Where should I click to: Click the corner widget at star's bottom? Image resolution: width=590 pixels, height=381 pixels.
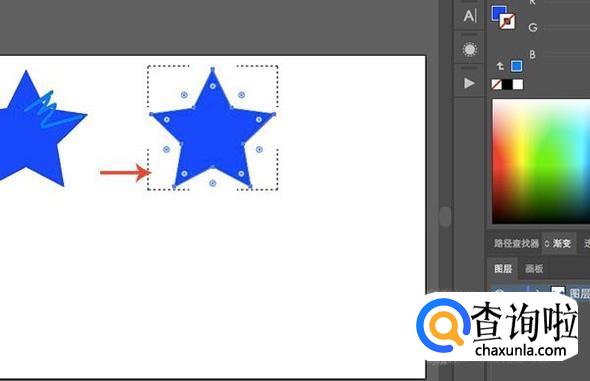coord(213,183)
